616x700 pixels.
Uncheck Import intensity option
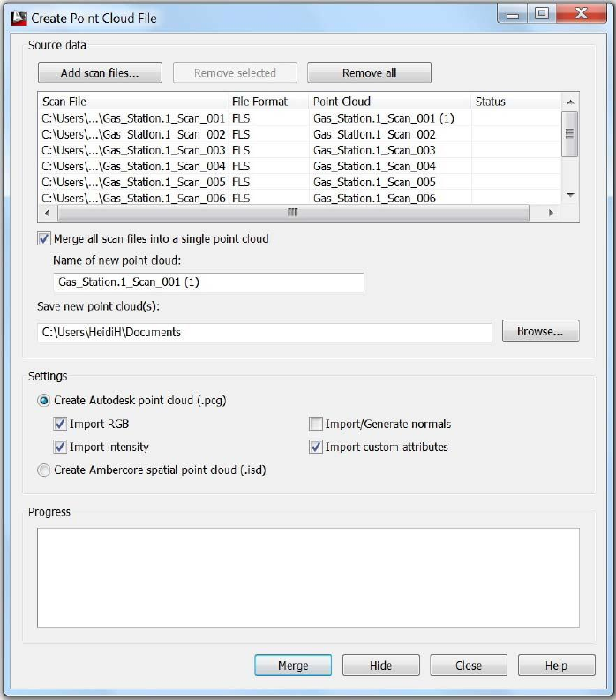(x=60, y=447)
